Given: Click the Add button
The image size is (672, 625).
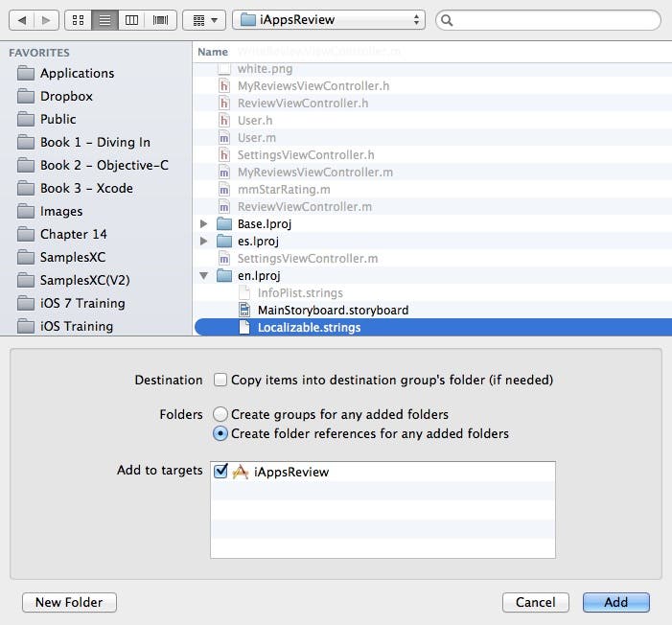Looking at the screenshot, I should [615, 602].
